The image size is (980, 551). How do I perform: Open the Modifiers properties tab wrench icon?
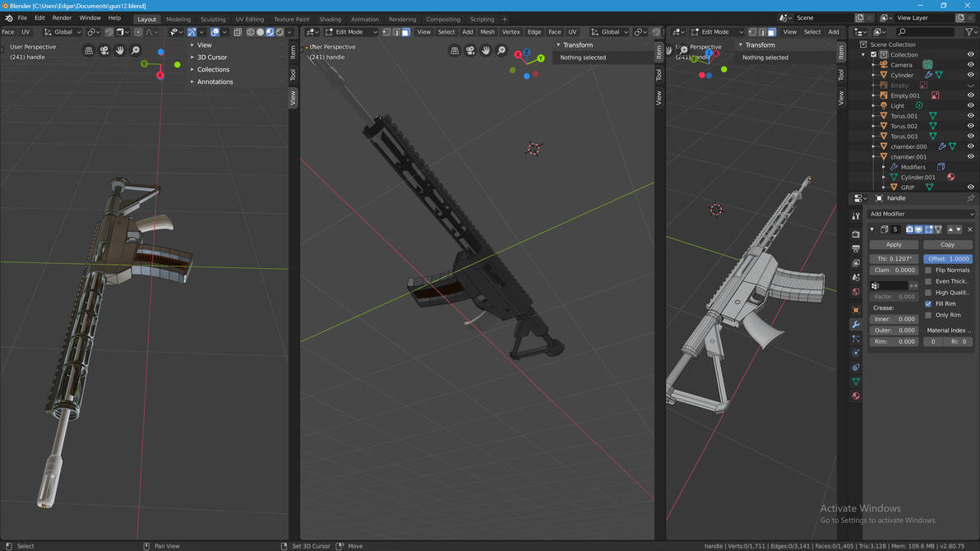(x=856, y=325)
